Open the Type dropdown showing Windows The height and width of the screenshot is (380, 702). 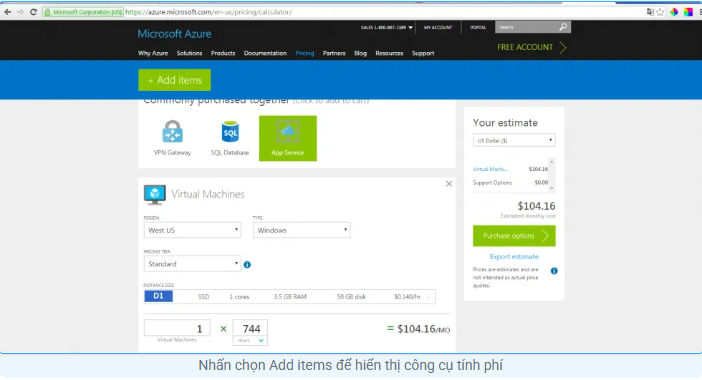pos(301,230)
